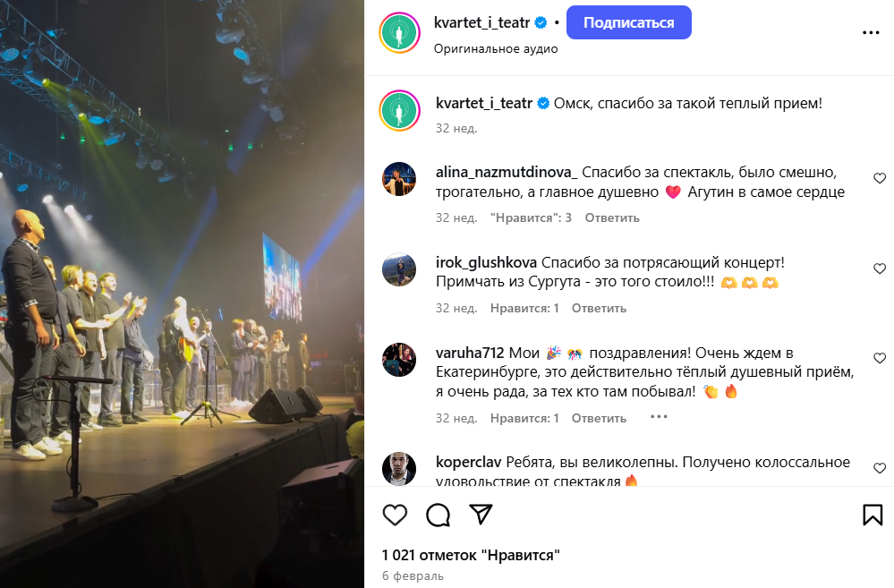894x588 pixels.
Task: Open the three-dot post options menu
Action: (871, 32)
